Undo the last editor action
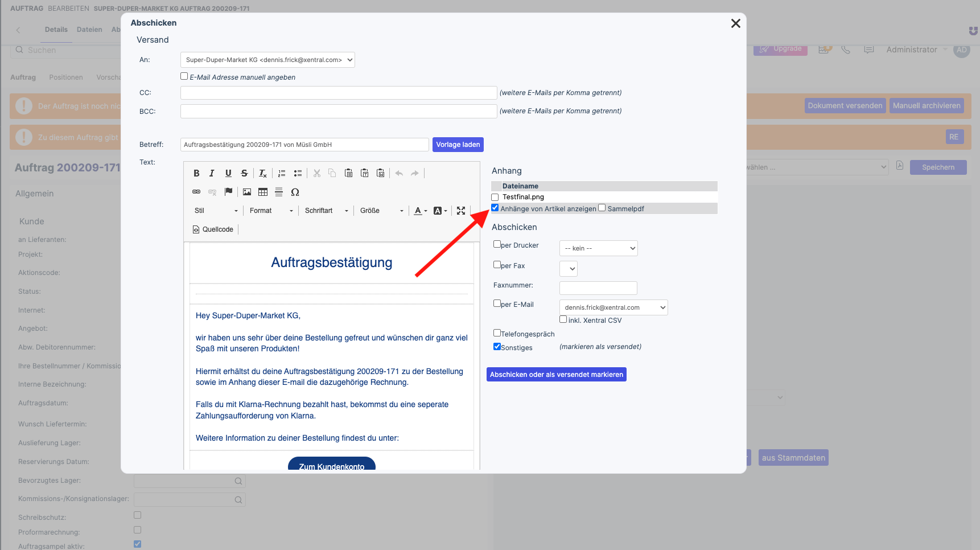The height and width of the screenshot is (550, 980). point(399,173)
